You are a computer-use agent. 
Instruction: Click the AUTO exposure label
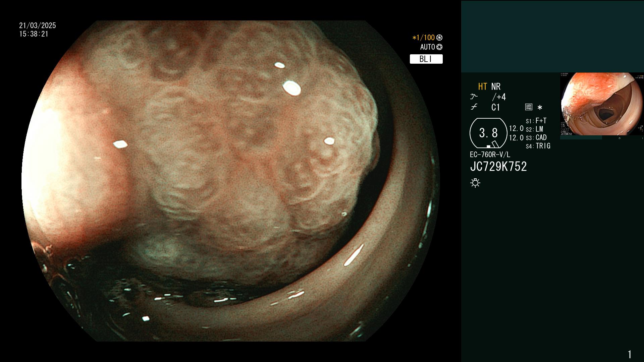click(x=427, y=47)
